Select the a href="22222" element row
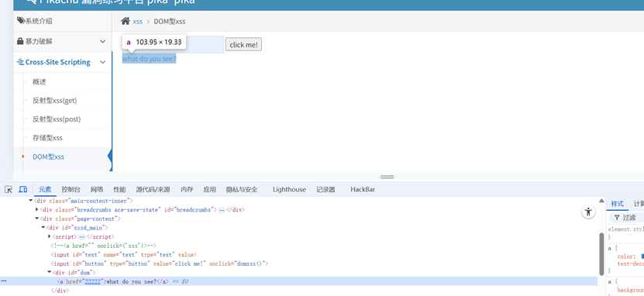644x296 pixels. [x=298, y=281]
